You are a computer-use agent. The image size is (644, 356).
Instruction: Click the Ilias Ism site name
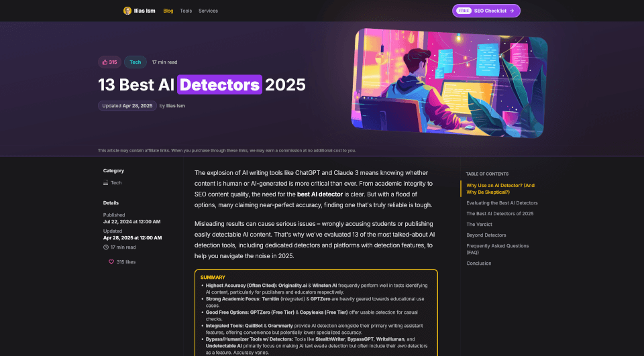click(x=145, y=11)
